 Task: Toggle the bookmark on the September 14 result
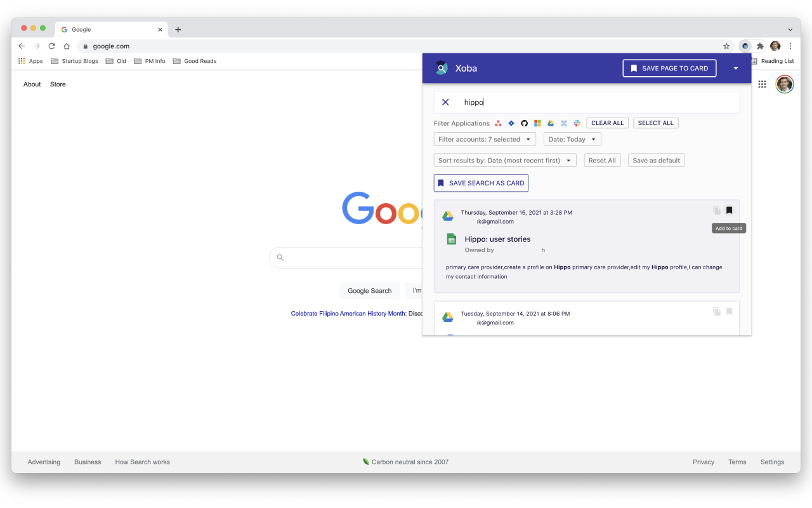(x=729, y=311)
